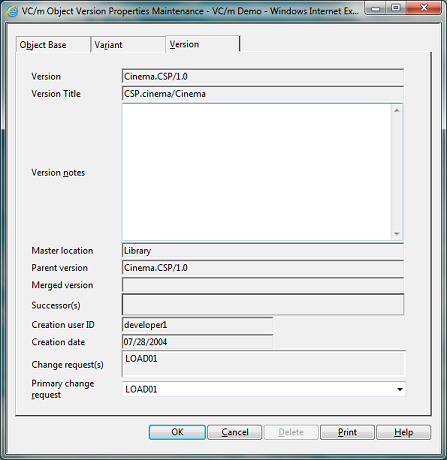The image size is (447, 460).
Task: Click the Print button
Action: coord(347,432)
